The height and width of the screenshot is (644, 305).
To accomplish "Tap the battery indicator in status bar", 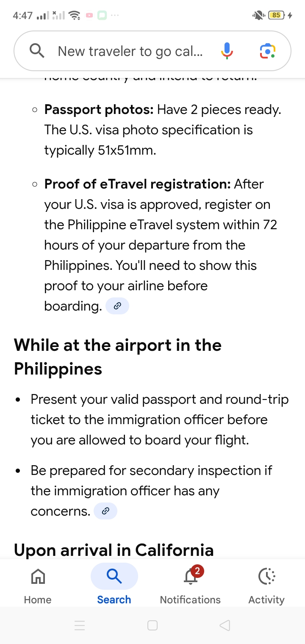I will (x=276, y=16).
